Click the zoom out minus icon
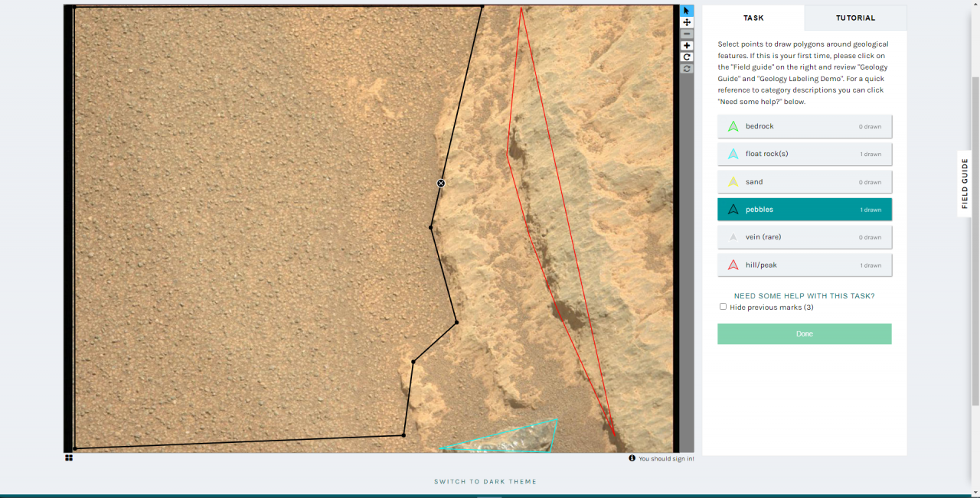The width and height of the screenshot is (980, 498). pyautogui.click(x=687, y=34)
